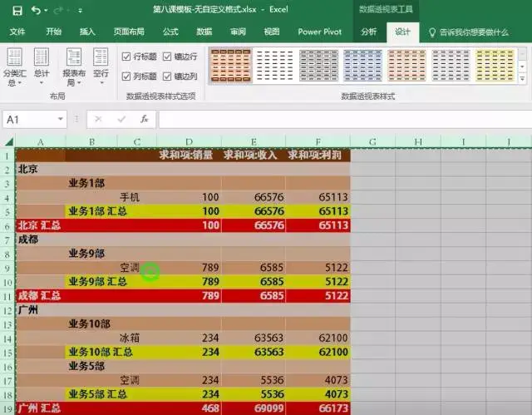Switch to the 视图 ribbon tab
The height and width of the screenshot is (415, 532).
point(272,32)
